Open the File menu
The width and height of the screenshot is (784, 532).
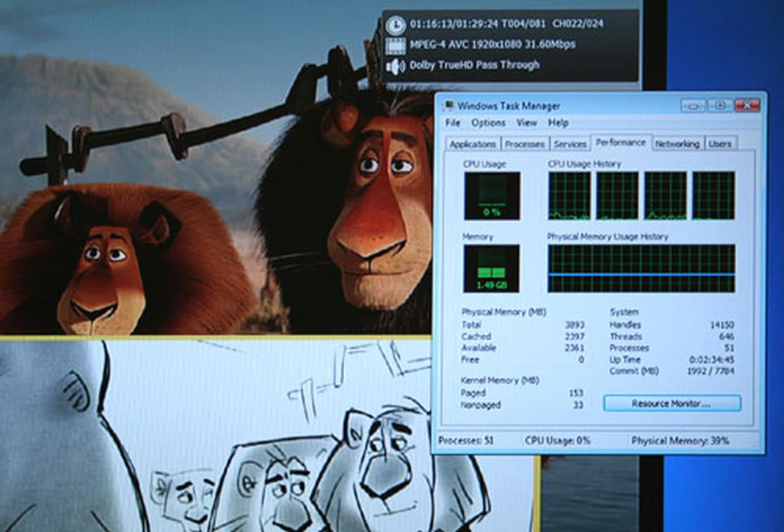453,123
